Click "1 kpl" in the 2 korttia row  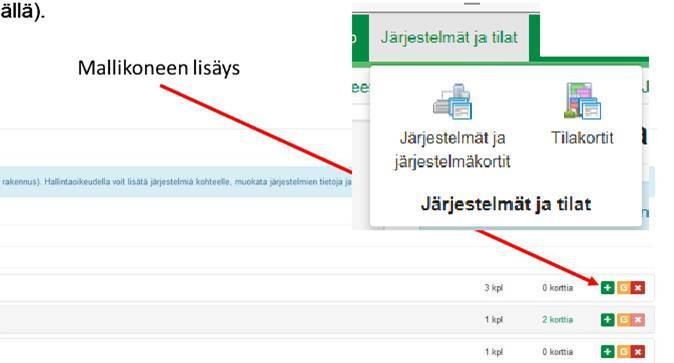pos(493,320)
